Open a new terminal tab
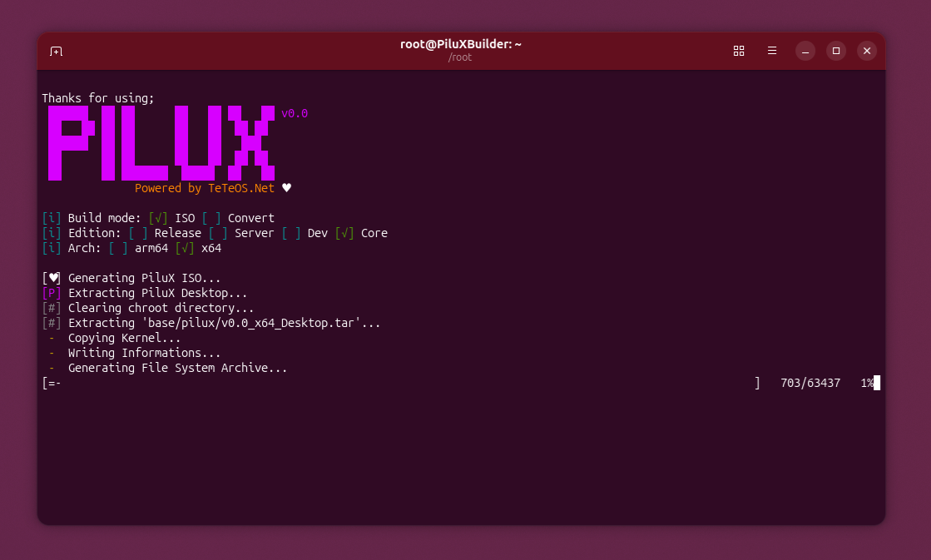 57,52
